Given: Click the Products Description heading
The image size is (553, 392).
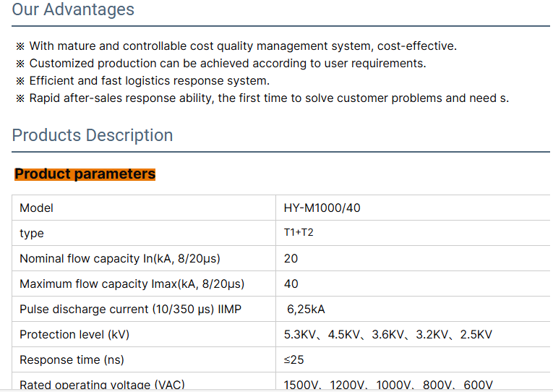Looking at the screenshot, I should tap(93, 135).
